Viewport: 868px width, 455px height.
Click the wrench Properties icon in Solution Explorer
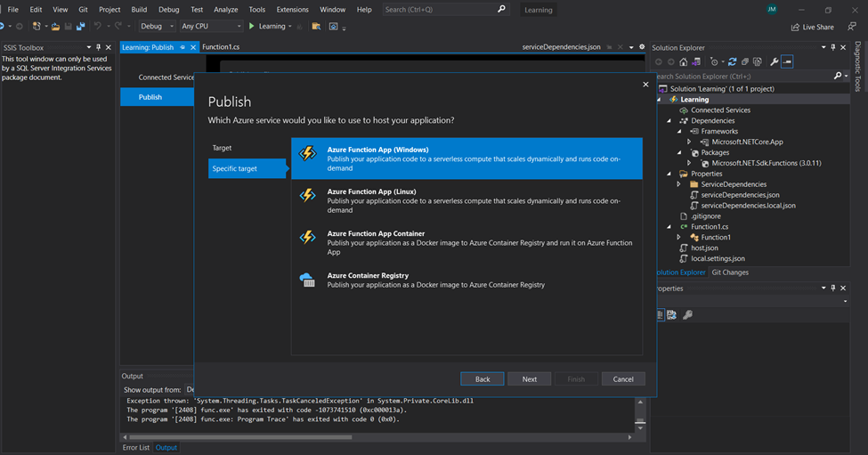(x=775, y=62)
